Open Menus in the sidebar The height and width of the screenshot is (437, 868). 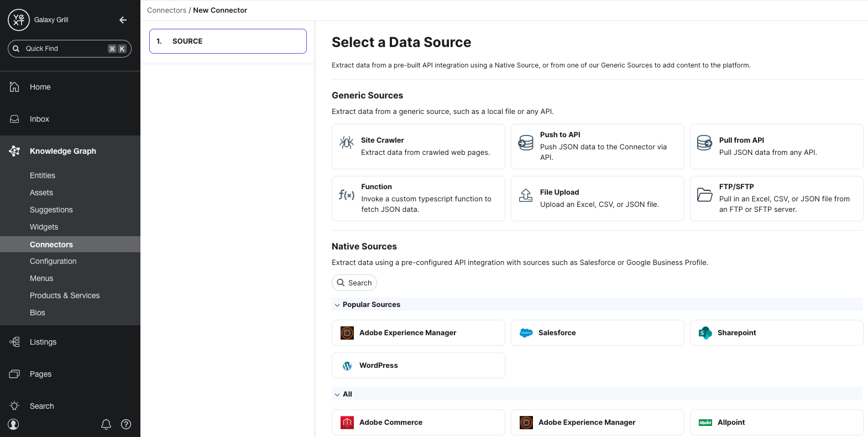click(x=41, y=278)
